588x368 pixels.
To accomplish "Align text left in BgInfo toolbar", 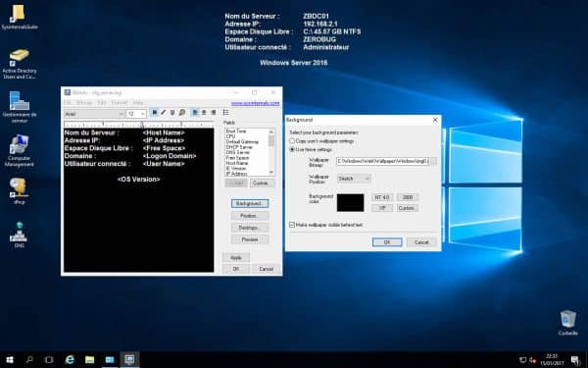I will [195, 113].
